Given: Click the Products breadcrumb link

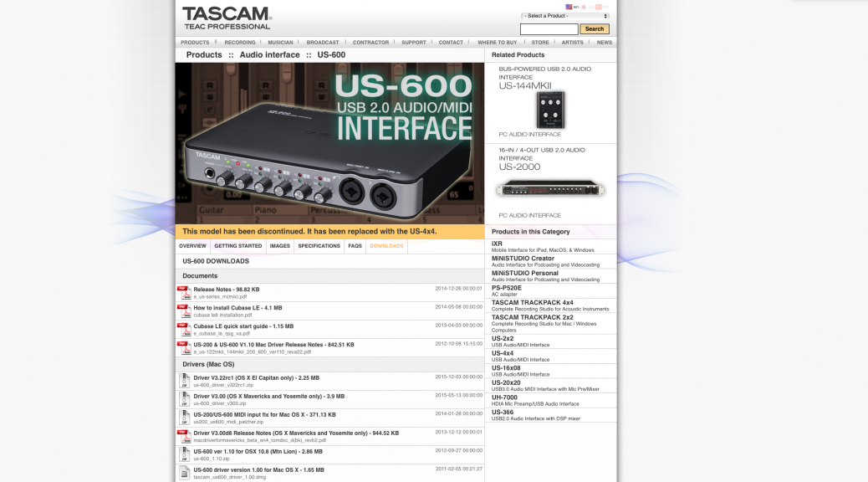Looking at the screenshot, I should coord(204,55).
